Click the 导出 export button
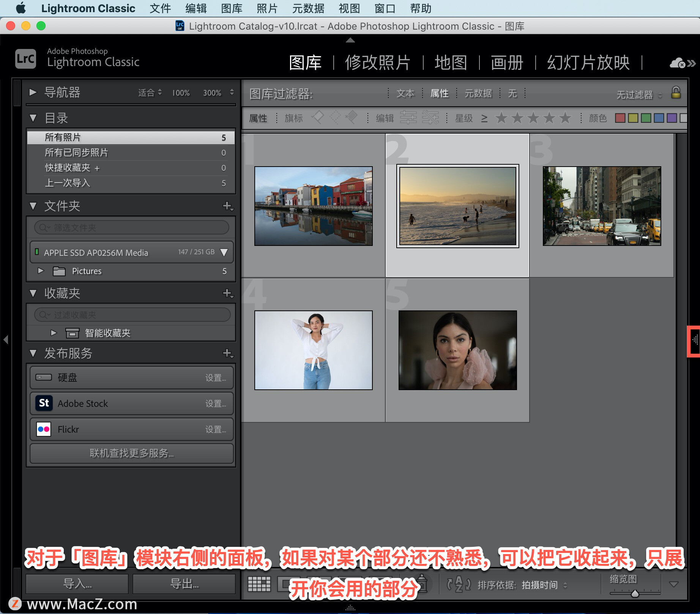The width and height of the screenshot is (700, 614). pyautogui.click(x=184, y=584)
